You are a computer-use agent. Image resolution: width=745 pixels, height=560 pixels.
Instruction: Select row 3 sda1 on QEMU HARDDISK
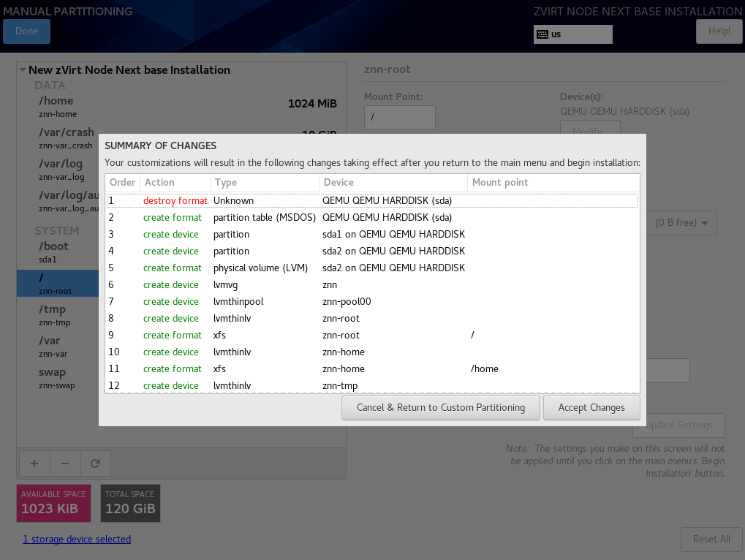pos(373,234)
